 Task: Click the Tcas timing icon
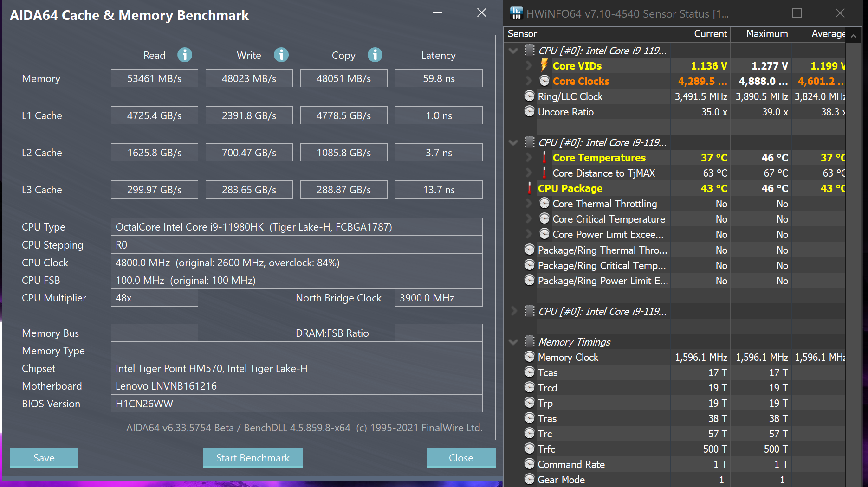tap(530, 372)
